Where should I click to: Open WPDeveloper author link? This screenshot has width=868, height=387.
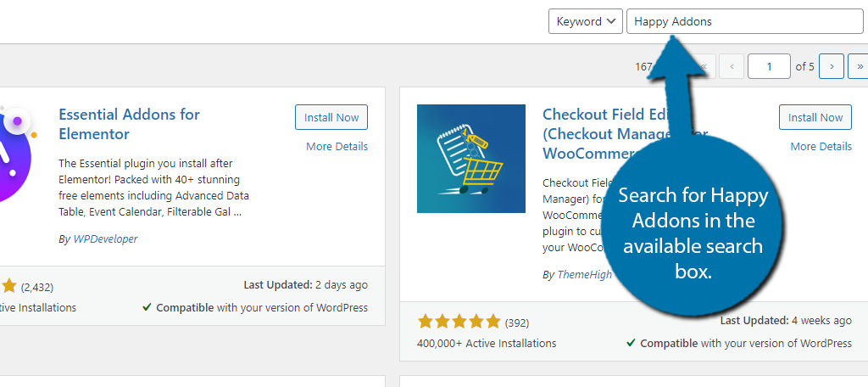pyautogui.click(x=105, y=239)
